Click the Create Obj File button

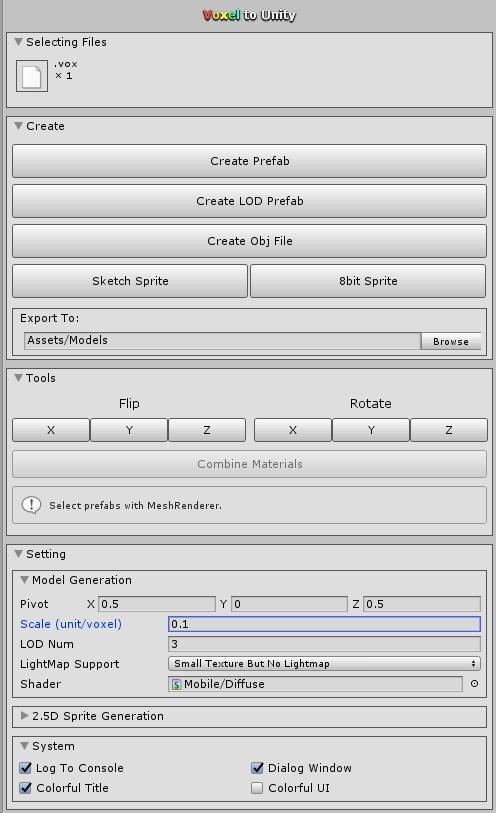[249, 241]
